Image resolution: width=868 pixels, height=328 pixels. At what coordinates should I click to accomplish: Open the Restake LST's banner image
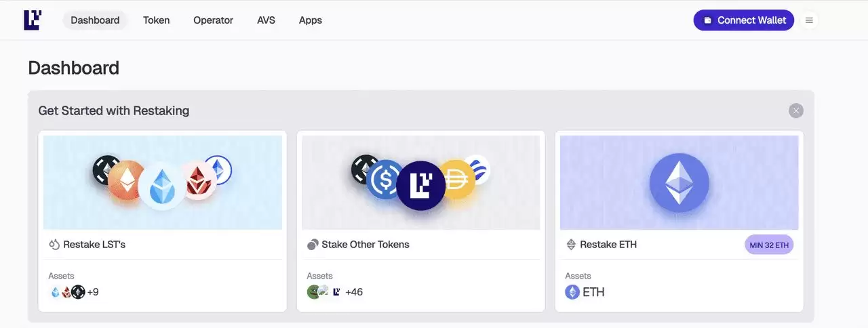coord(163,182)
